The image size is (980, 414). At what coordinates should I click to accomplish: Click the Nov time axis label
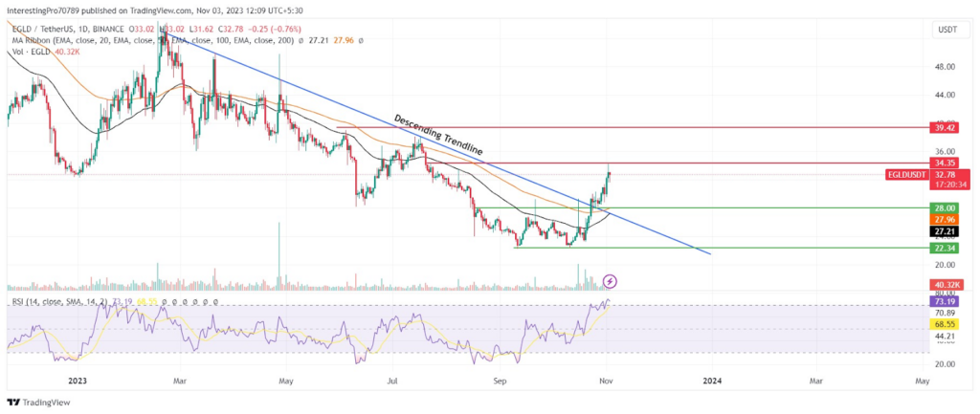click(x=606, y=380)
